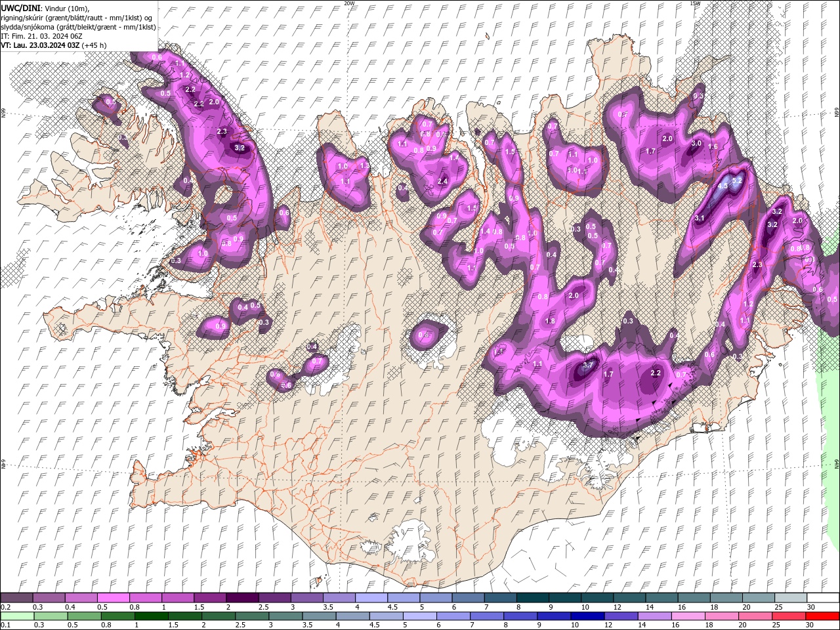The image size is (840, 630).
Task: Pick the white 30 swatch in upper legend row
Action: (x=823, y=598)
